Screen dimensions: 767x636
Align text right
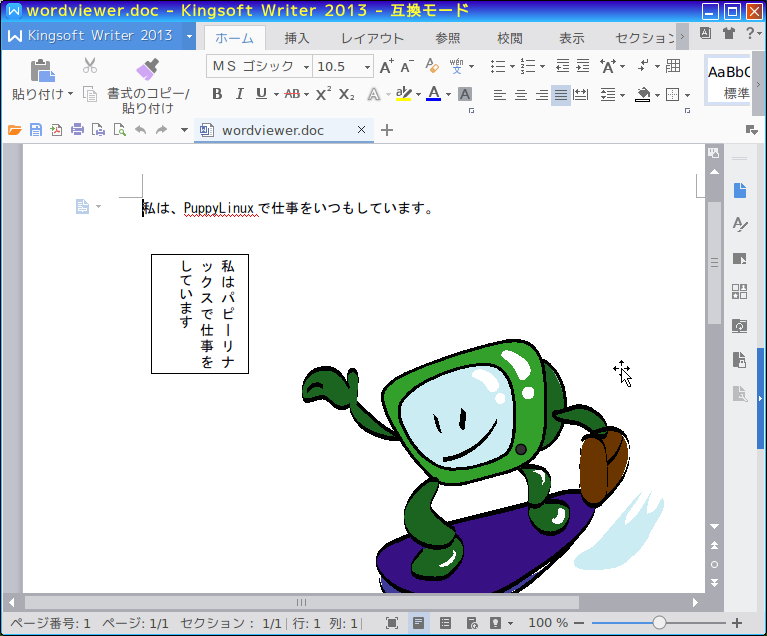(541, 94)
